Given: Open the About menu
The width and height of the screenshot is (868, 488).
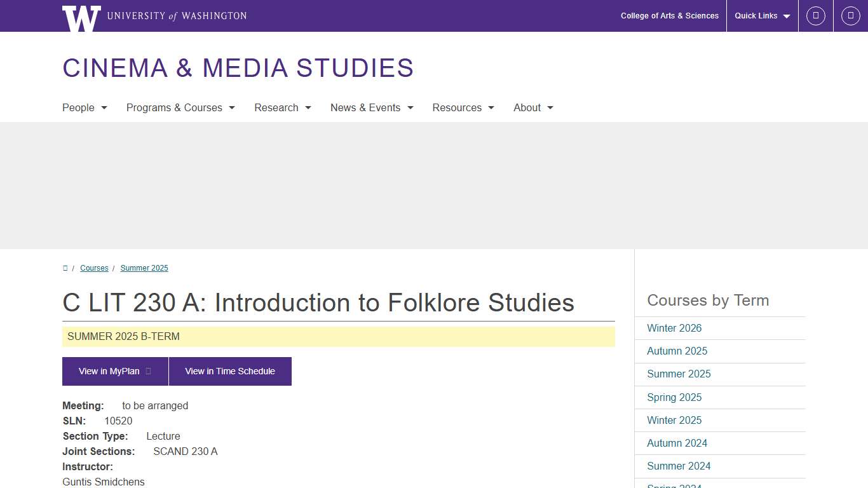Looking at the screenshot, I should pyautogui.click(x=533, y=107).
